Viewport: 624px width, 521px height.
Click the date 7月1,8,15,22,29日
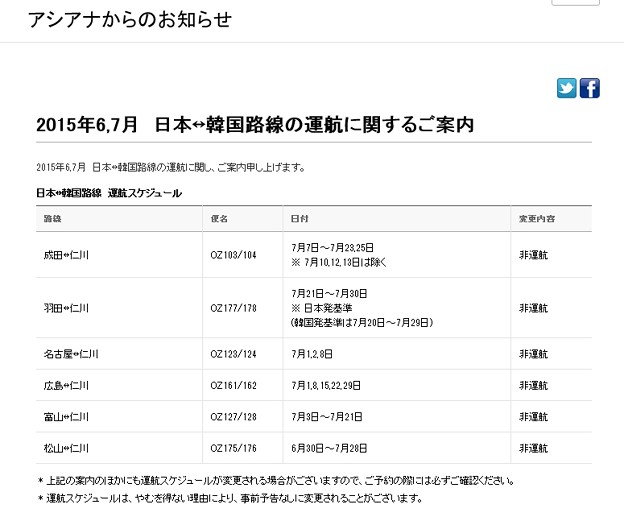point(326,385)
